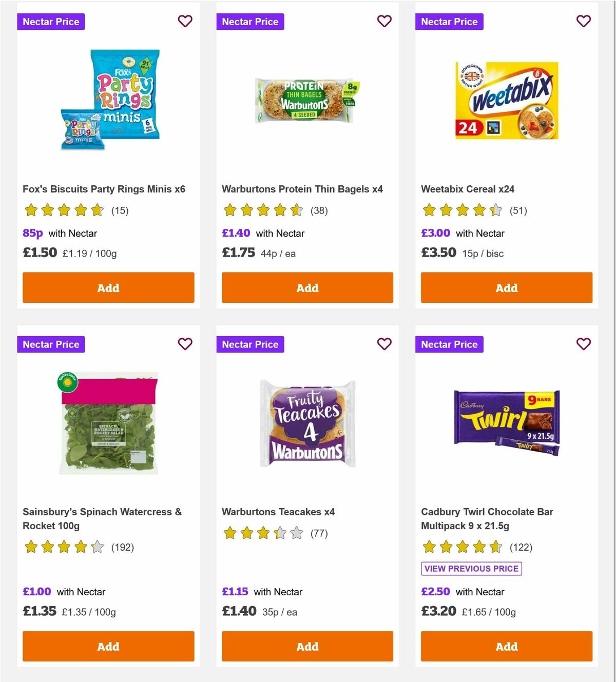The image size is (616, 682).
Task: Click the Nectar Price badge on Weetabix
Action: click(449, 22)
